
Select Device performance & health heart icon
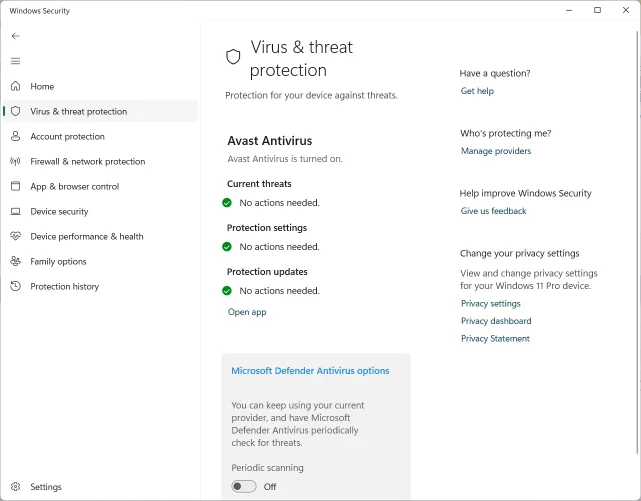tap(16, 236)
